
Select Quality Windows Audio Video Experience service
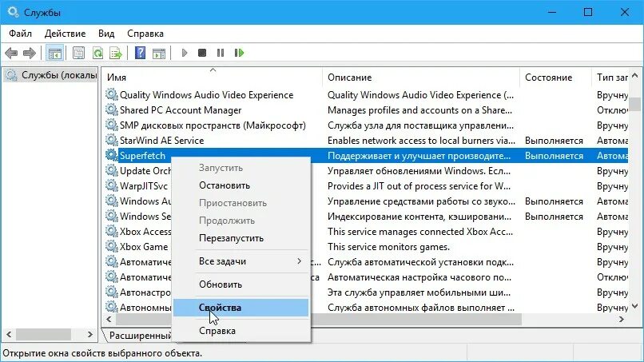point(207,95)
